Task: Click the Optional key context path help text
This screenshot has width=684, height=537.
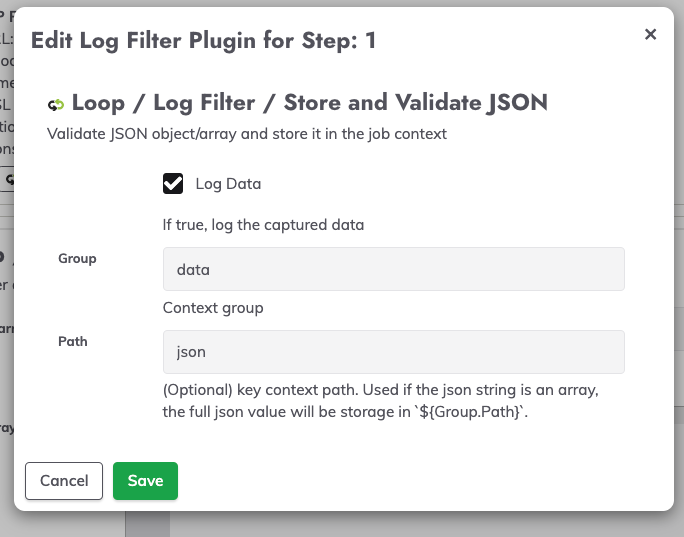Action: (x=380, y=390)
